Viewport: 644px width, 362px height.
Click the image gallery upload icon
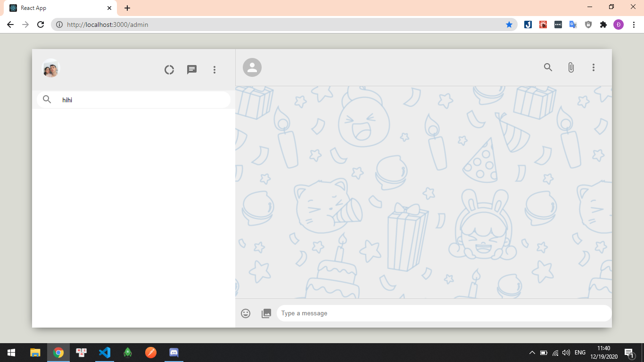pos(266,313)
